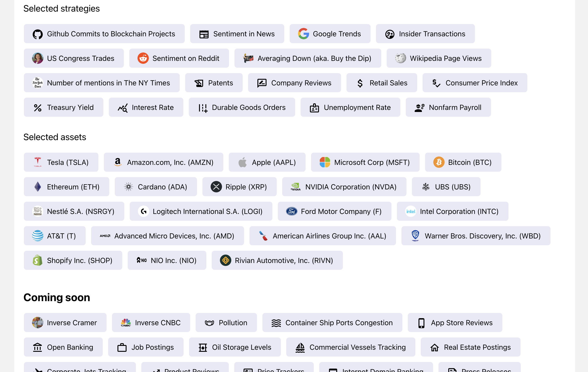Click the Microsoft four-color logo icon
Viewport: 588px width, 372px height.
pyautogui.click(x=325, y=162)
